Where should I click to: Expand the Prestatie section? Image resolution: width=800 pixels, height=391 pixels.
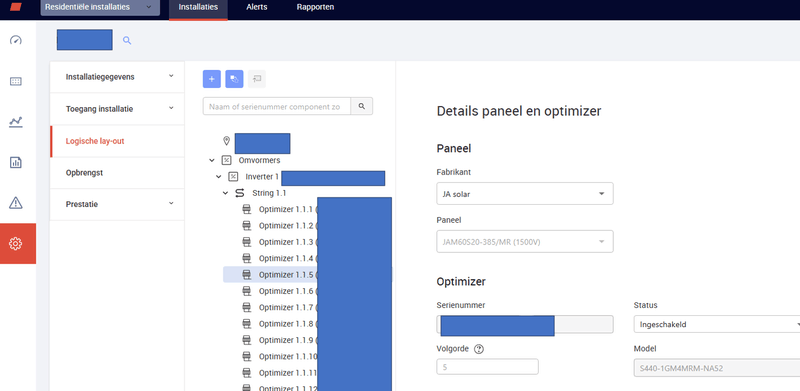point(117,204)
